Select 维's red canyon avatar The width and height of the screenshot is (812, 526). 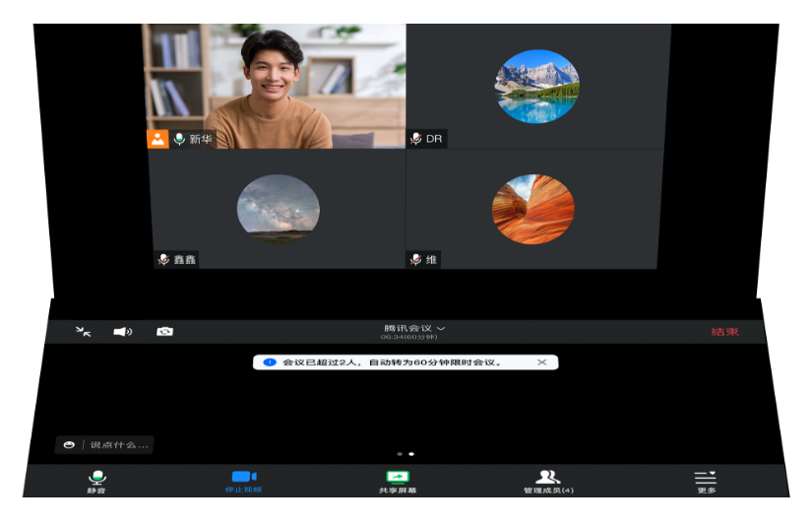532,209
